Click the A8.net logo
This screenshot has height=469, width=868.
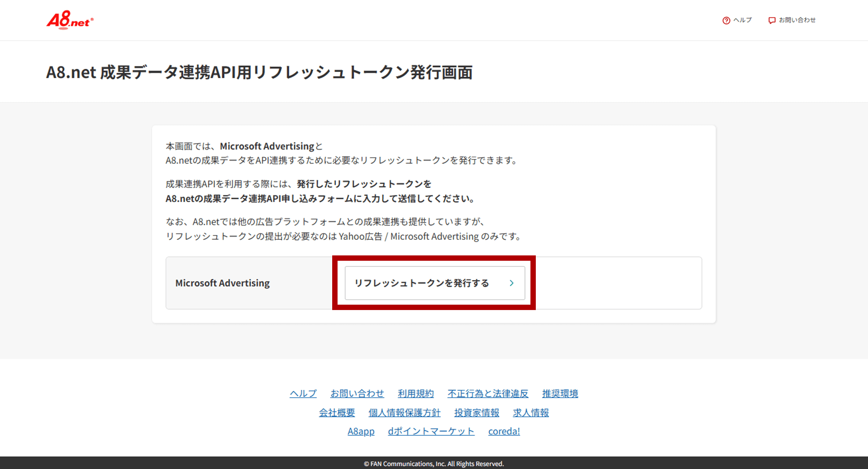pos(70,20)
